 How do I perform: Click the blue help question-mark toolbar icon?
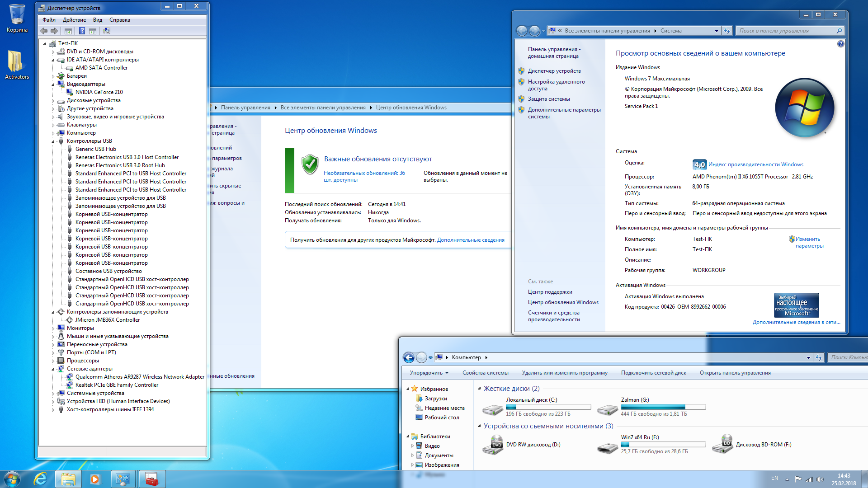[x=82, y=31]
